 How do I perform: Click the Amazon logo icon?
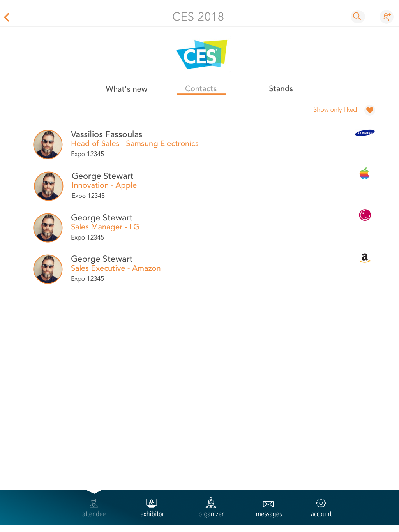(365, 258)
